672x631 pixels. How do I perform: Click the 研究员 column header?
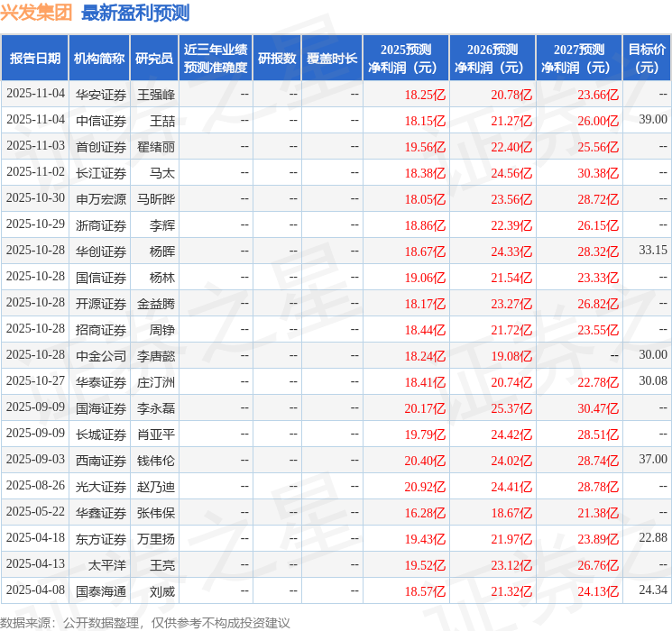click(154, 59)
